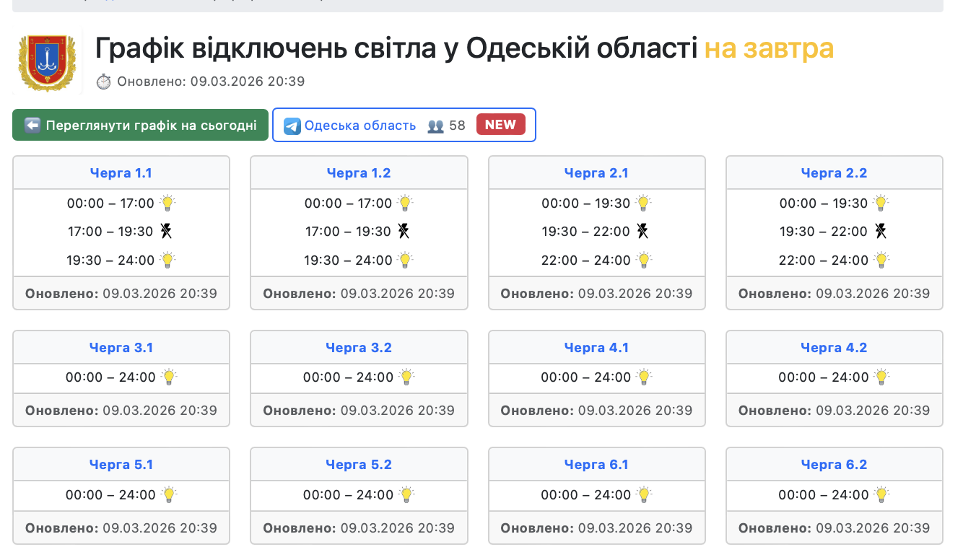This screenshot has width=963, height=560.
Task: Click the yellow на завтра heading text
Action: (x=769, y=49)
